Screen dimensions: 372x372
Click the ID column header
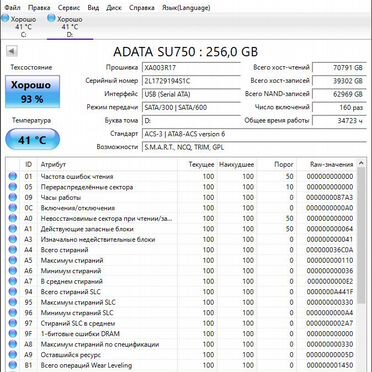point(28,164)
